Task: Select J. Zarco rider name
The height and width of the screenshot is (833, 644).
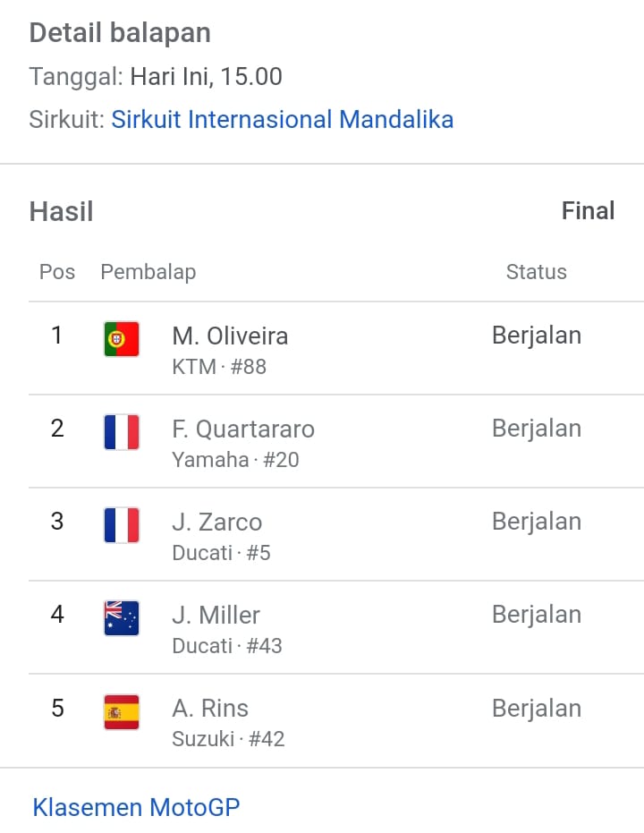Action: (x=217, y=523)
